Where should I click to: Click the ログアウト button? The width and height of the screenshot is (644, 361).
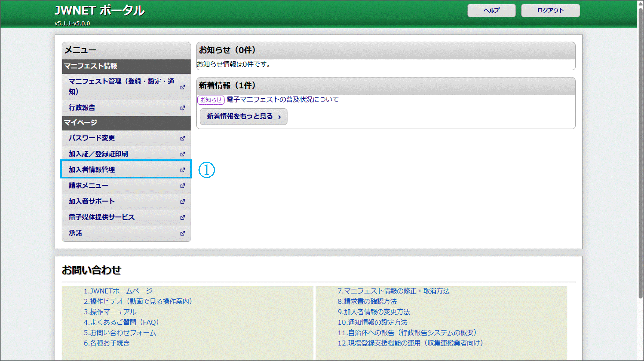coord(550,11)
